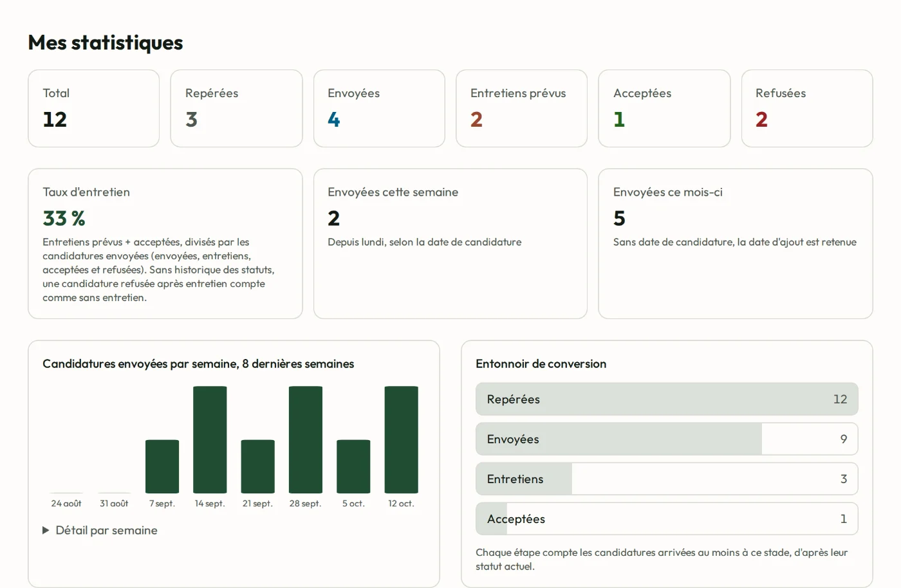The image size is (901, 588).
Task: Click the chart bar for 7 sept.
Action: tap(162, 466)
